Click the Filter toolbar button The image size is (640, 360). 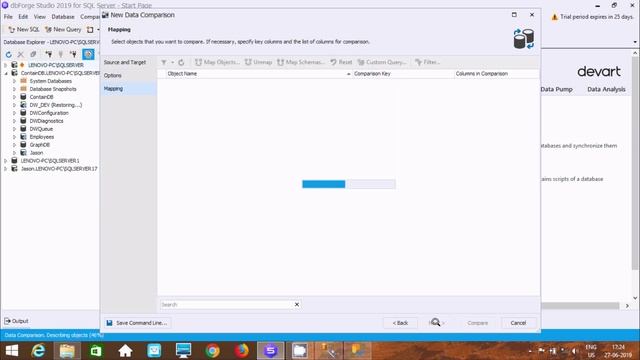(x=427, y=62)
